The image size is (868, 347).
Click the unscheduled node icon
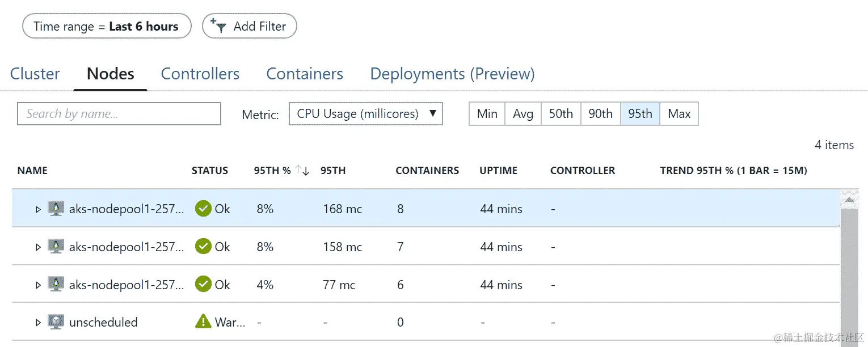56,322
